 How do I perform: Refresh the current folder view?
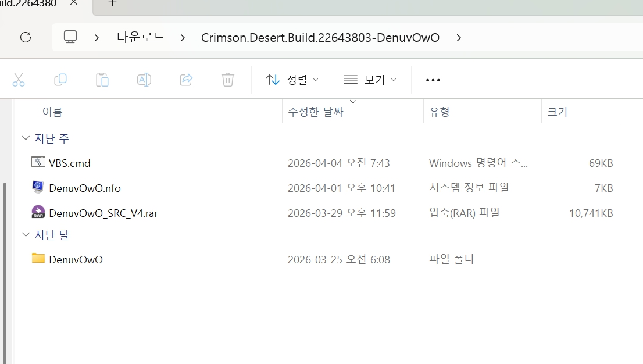click(x=26, y=38)
